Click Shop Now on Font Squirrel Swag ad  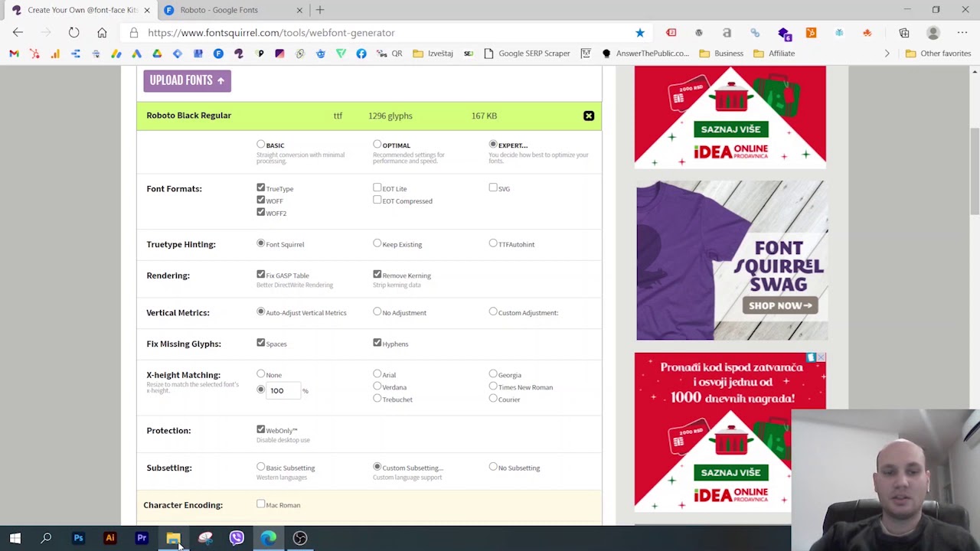click(x=780, y=305)
